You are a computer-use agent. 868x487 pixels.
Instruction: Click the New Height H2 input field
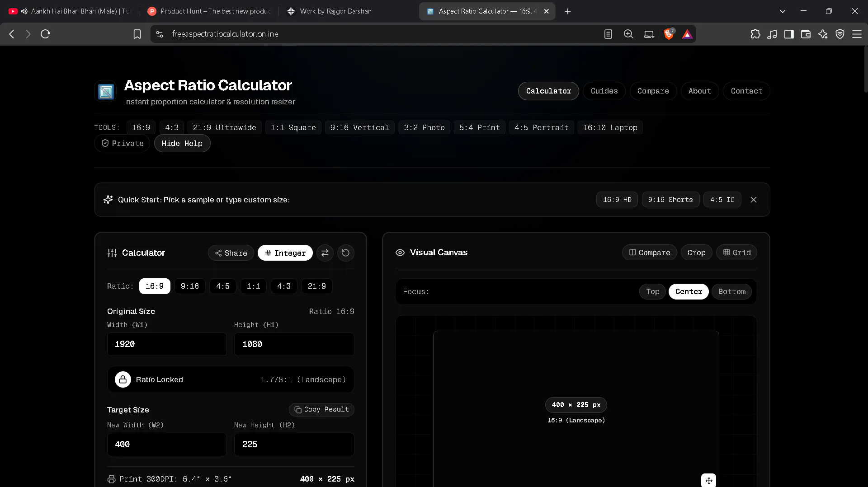[x=294, y=445]
